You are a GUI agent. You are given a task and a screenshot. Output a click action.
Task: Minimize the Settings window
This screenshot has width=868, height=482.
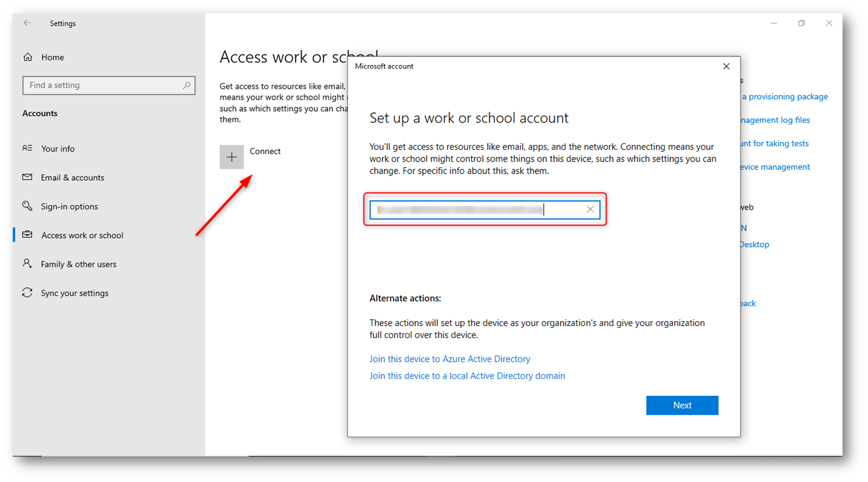click(x=774, y=23)
